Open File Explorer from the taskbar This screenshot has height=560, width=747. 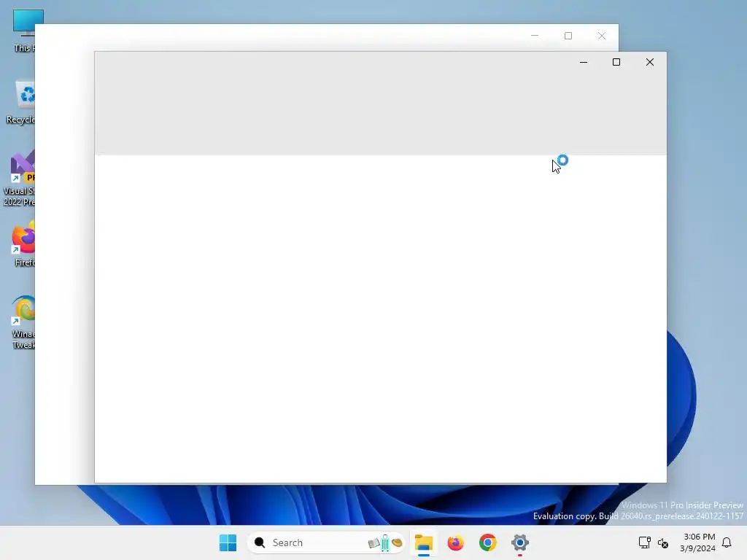pos(424,542)
